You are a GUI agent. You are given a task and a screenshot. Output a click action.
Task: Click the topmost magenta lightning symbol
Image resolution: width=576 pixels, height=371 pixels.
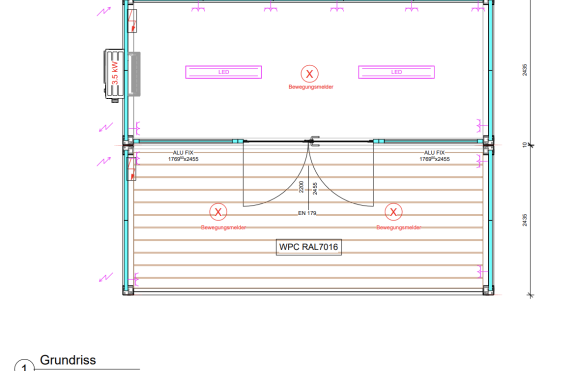click(x=104, y=11)
